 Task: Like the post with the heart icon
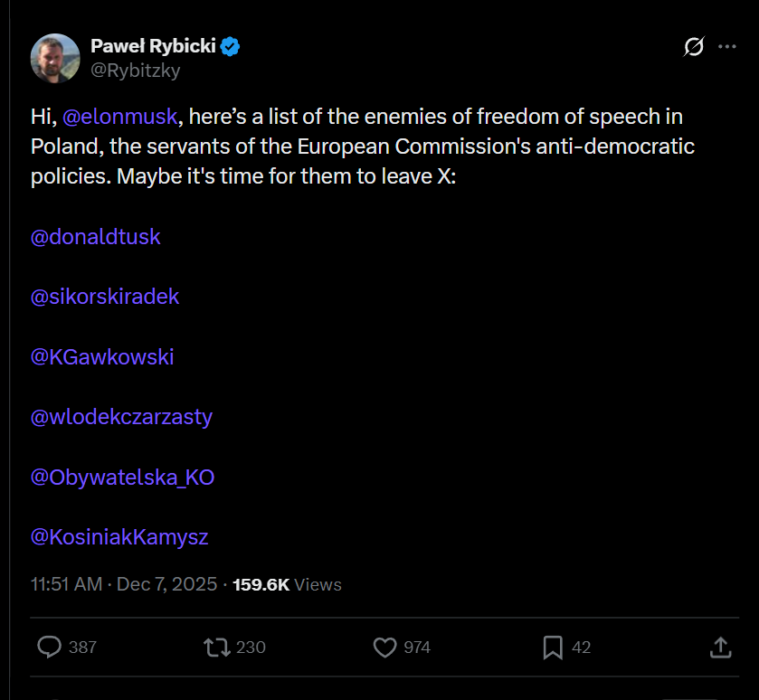(x=385, y=647)
